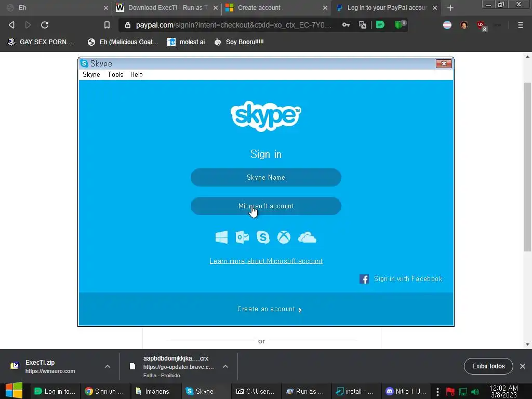Screen dimensions: 532x399
Task: Open the Soy Booru bookmark
Action: click(239, 42)
